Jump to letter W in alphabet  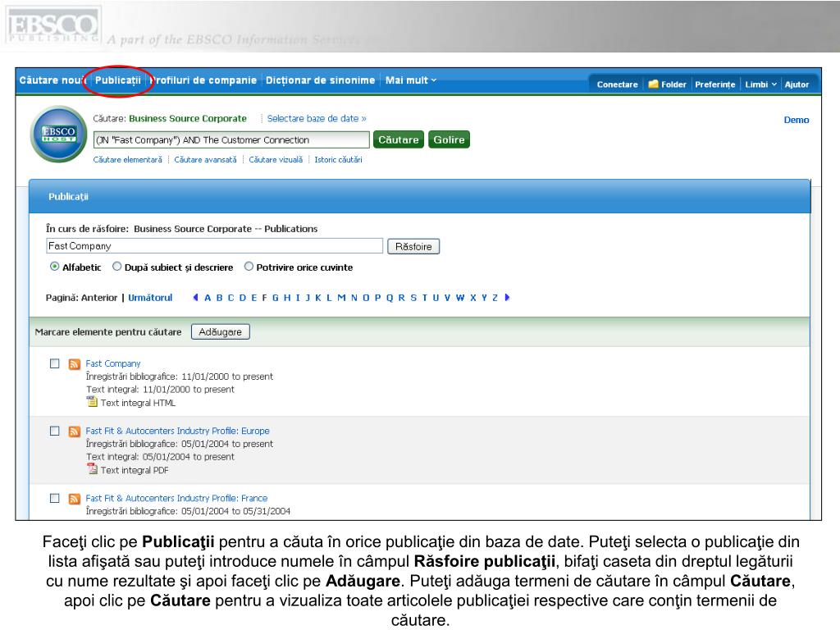click(x=459, y=297)
